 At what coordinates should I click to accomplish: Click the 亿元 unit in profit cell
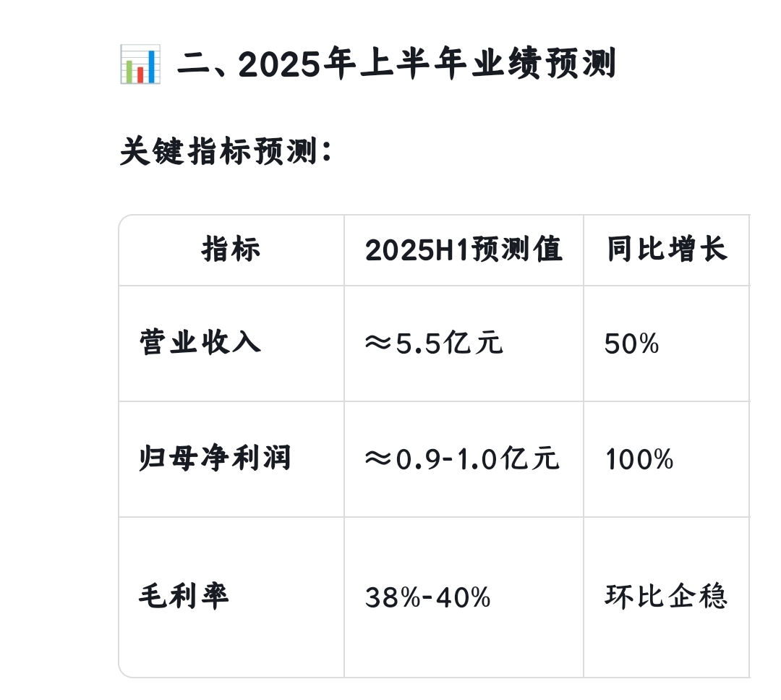tap(530, 458)
